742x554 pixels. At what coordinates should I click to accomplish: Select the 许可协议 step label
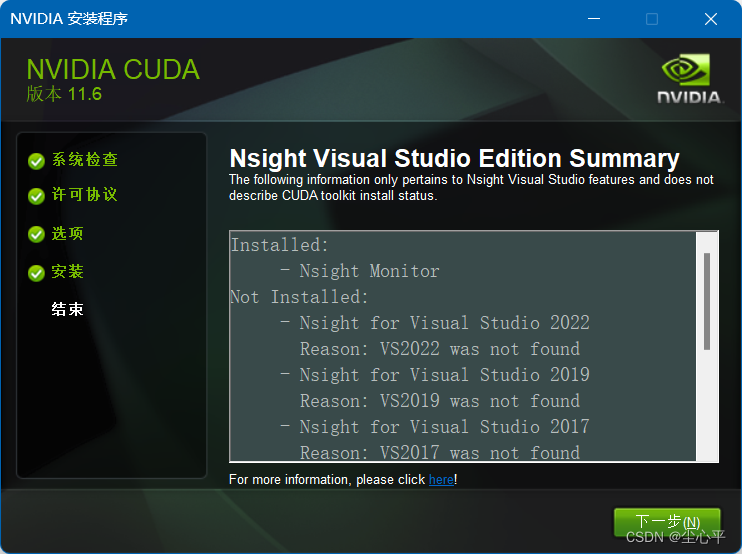coord(84,194)
